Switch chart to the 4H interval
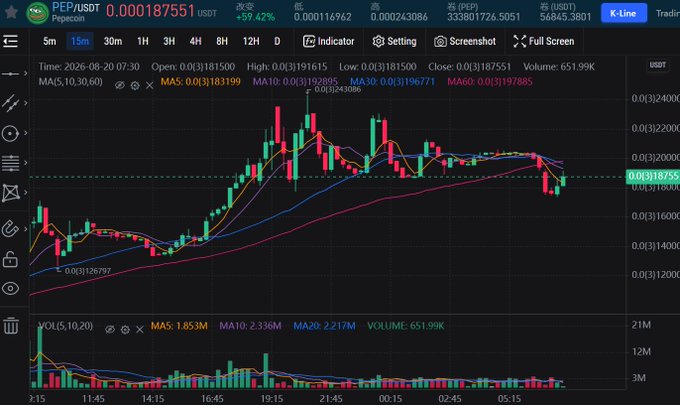Viewport: 680px width, 405px height. (196, 41)
